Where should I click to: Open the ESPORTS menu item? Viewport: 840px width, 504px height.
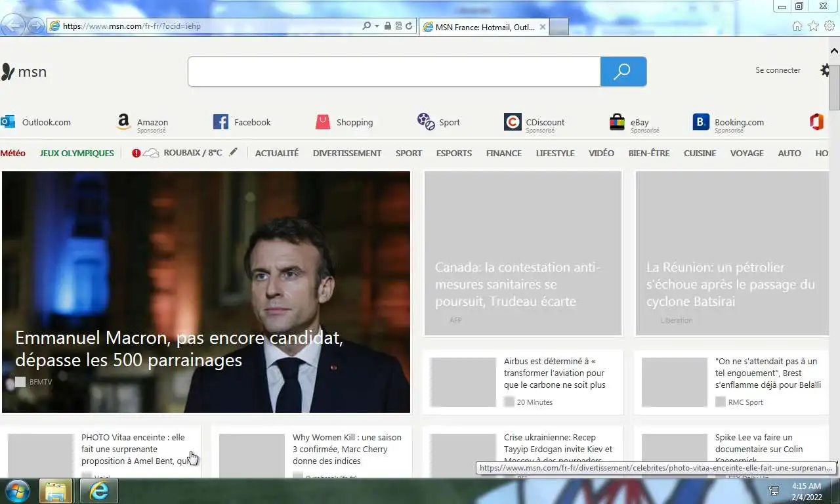pyautogui.click(x=454, y=153)
